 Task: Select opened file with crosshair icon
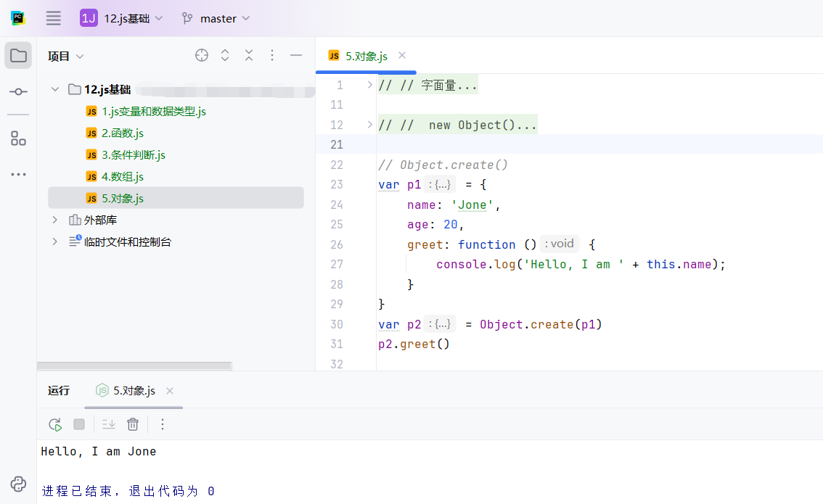click(202, 56)
